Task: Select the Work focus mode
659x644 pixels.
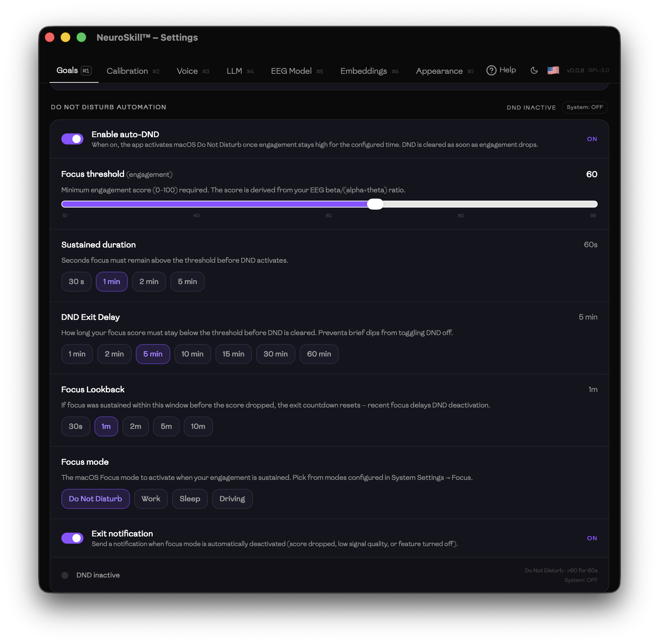Action: [x=151, y=499]
